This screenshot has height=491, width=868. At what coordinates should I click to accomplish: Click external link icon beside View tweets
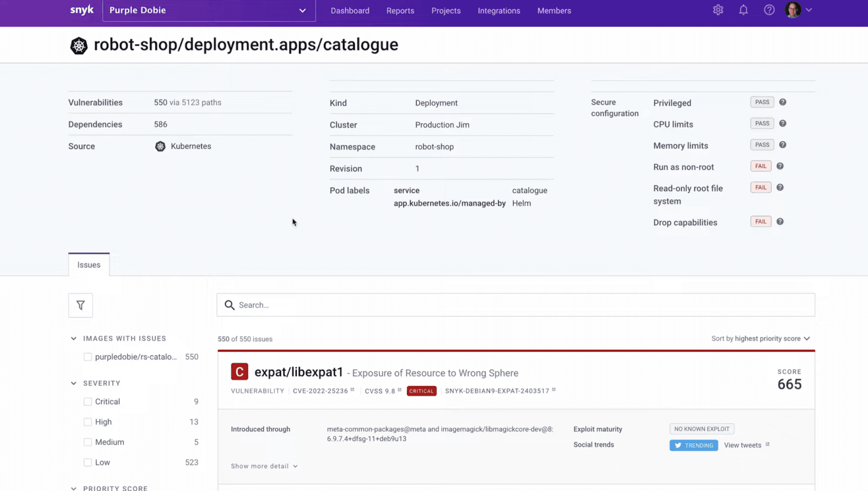(768, 444)
